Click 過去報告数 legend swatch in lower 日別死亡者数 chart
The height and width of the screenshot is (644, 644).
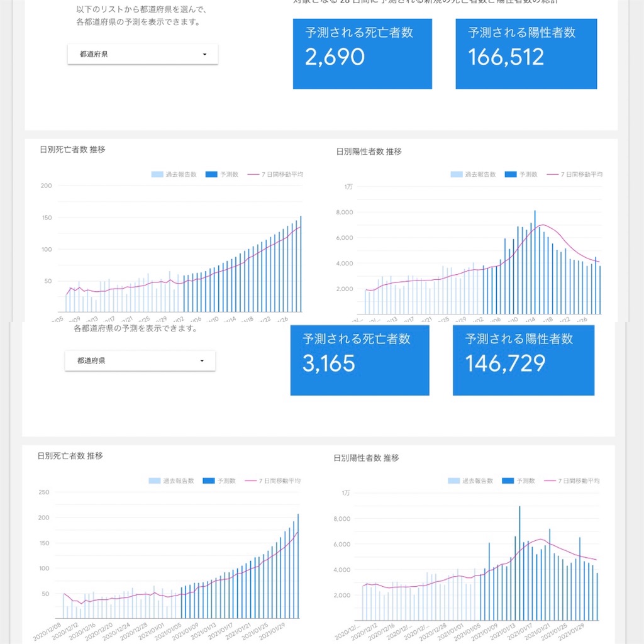click(155, 481)
